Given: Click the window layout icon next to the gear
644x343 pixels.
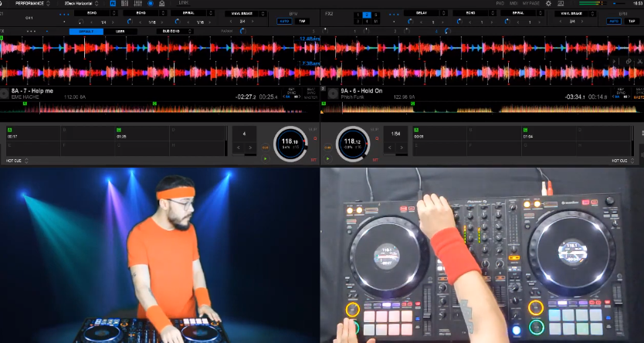Looking at the screenshot, I should pyautogui.click(x=561, y=3).
